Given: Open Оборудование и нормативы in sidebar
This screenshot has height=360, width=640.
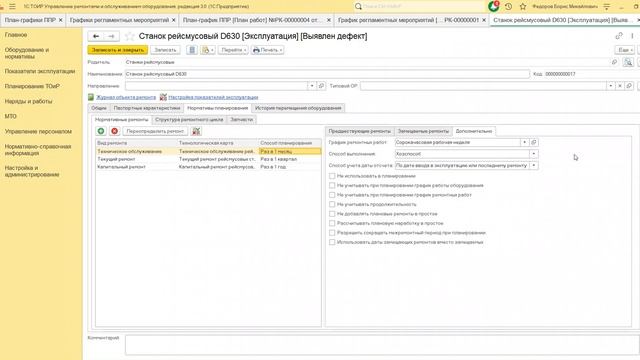Looking at the screenshot, I should 27,53.
